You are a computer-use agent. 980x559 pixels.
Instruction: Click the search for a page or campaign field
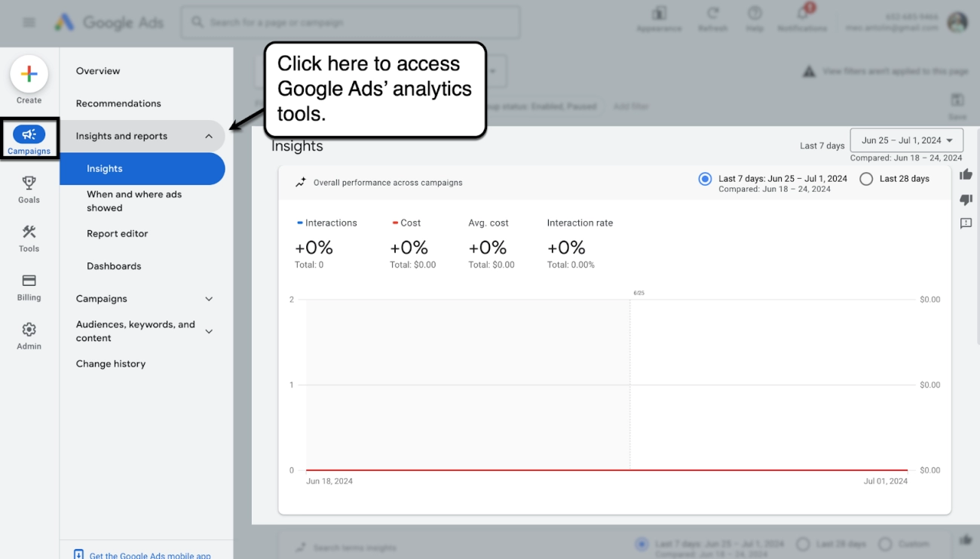[x=350, y=22]
